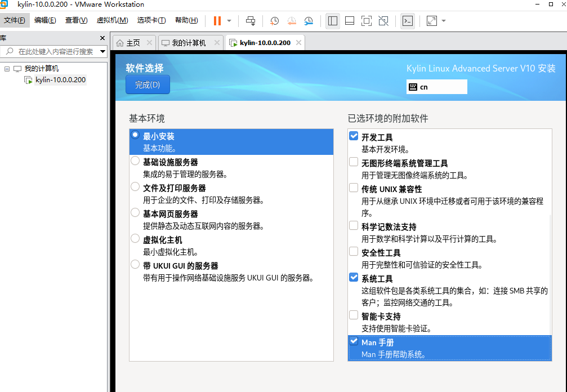Click the stretch guest display icon
This screenshot has height=392, width=567.
[x=431, y=21]
